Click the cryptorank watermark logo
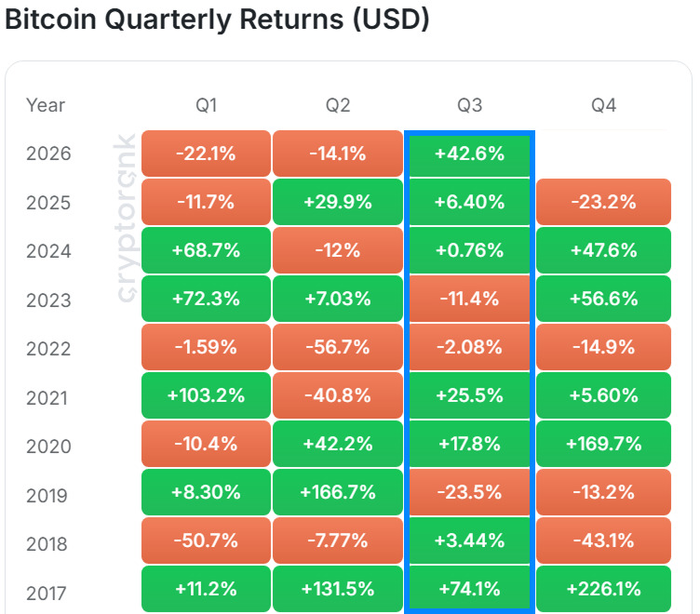Viewport: 700px width, 614px height. (x=125, y=219)
